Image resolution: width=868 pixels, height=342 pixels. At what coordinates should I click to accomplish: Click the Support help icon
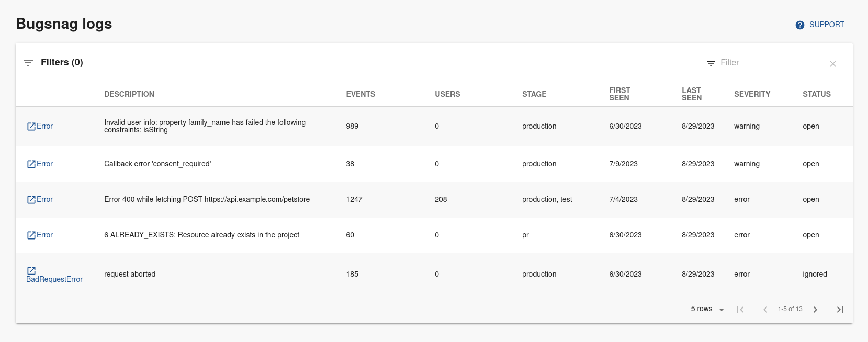(799, 25)
